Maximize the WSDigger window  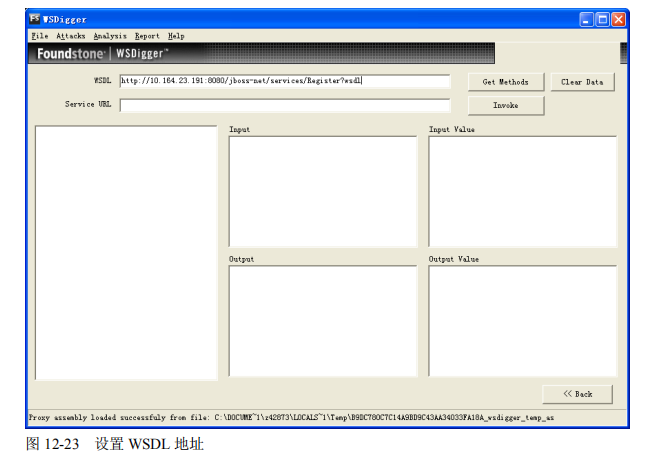(x=602, y=19)
